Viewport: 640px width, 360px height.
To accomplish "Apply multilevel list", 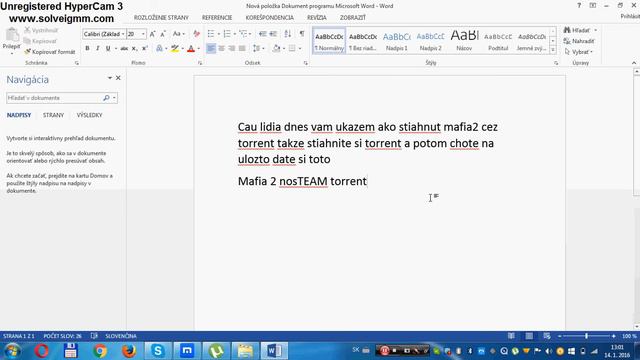I will [243, 33].
